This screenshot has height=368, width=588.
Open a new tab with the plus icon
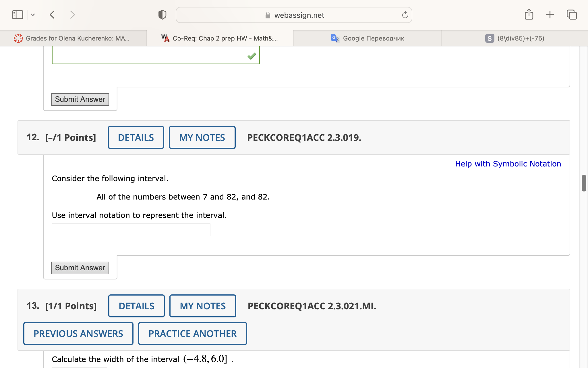coord(550,15)
